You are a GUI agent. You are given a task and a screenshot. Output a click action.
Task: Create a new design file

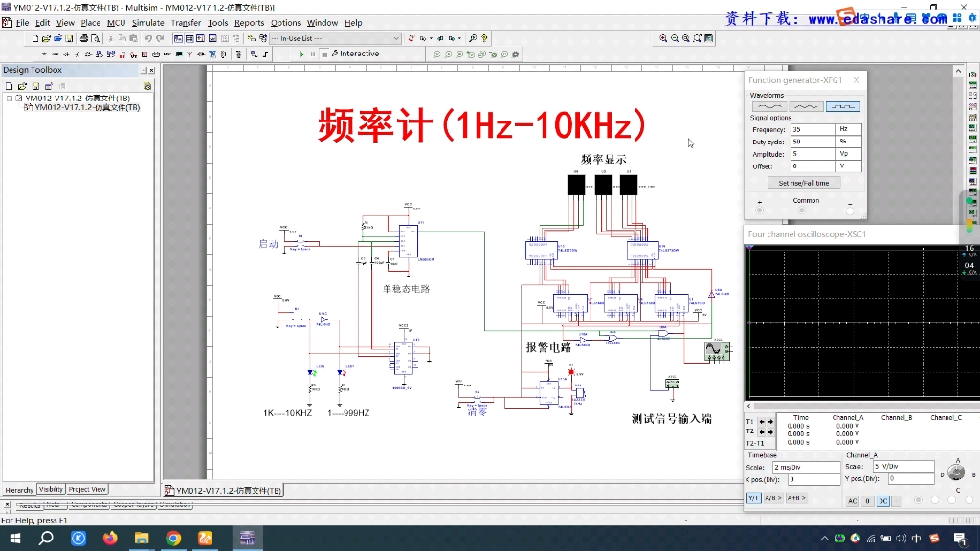coord(35,38)
